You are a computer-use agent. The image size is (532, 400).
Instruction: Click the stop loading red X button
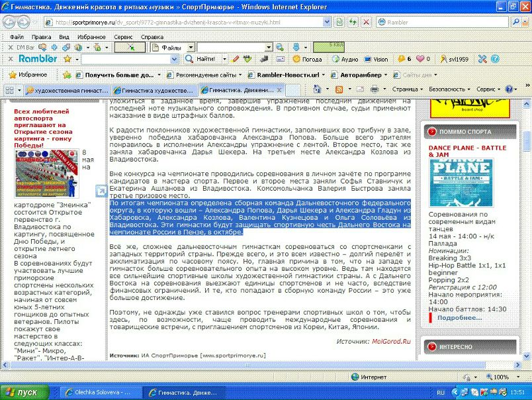[366, 21]
